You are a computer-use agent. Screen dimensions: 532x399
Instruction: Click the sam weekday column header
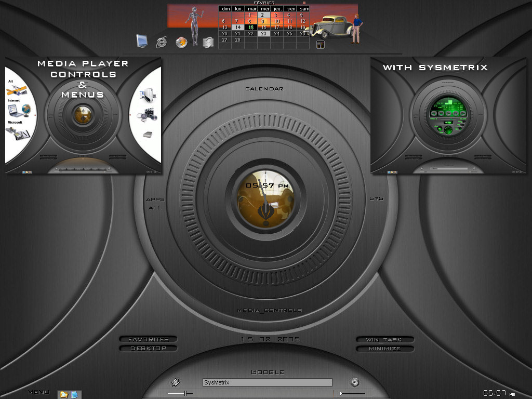pos(304,9)
